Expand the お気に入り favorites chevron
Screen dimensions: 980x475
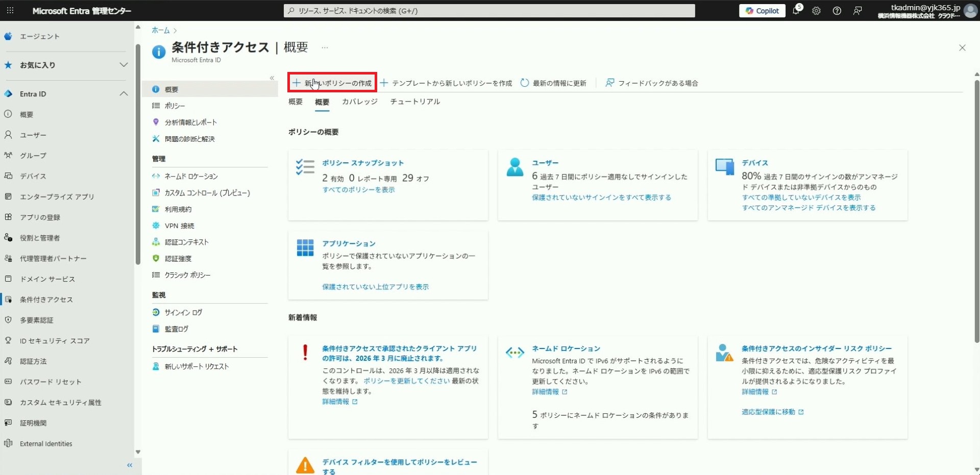124,65
